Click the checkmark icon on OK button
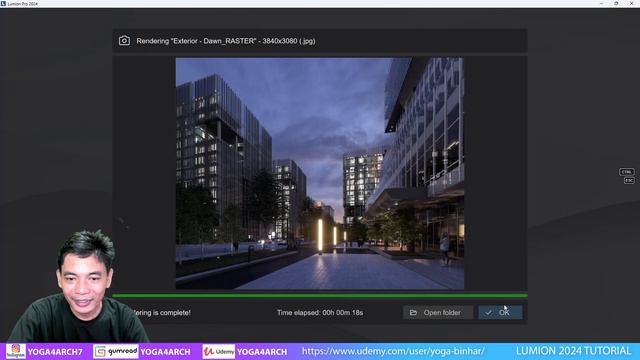Image resolution: width=640 pixels, height=360 pixels. [489, 313]
